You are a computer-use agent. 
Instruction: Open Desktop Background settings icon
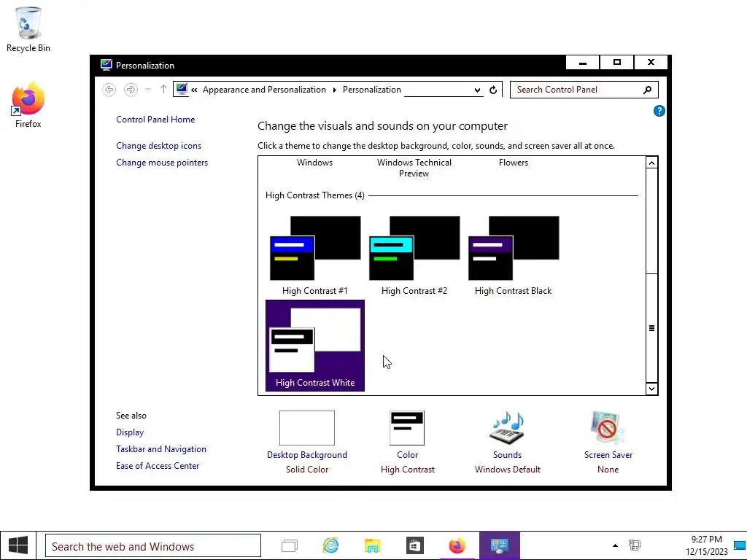(x=307, y=428)
